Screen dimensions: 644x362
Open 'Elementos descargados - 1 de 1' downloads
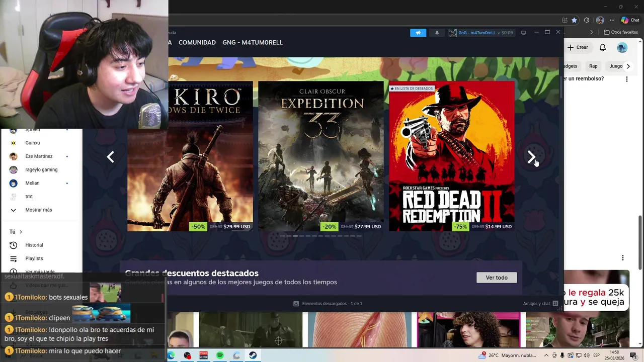tap(328, 304)
